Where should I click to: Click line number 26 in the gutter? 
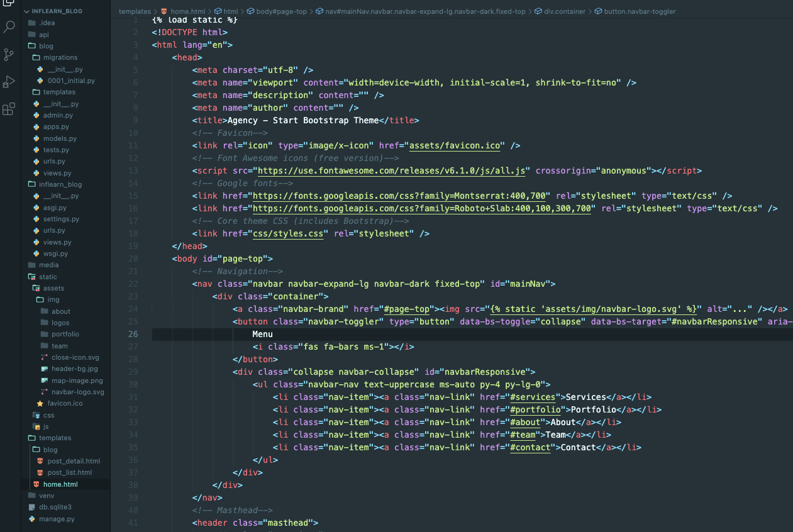pyautogui.click(x=133, y=334)
